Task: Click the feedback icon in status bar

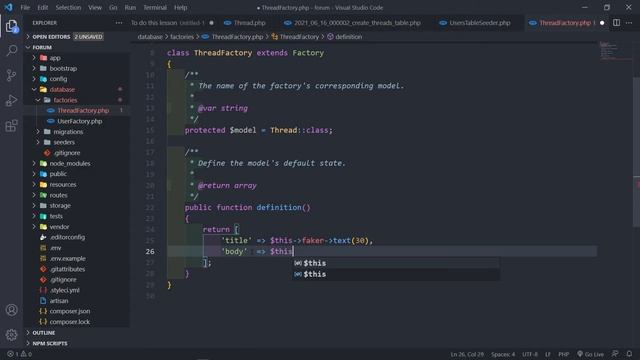Action: click(x=615, y=354)
